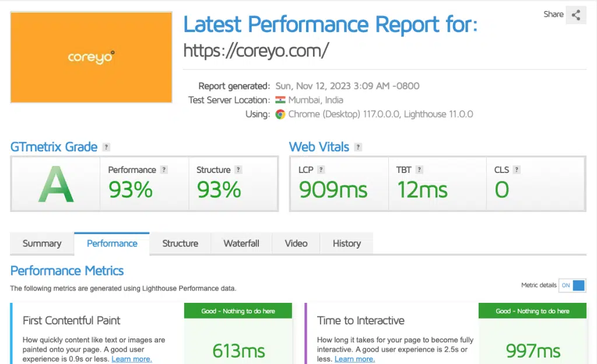Click the India flag icon

point(280,100)
